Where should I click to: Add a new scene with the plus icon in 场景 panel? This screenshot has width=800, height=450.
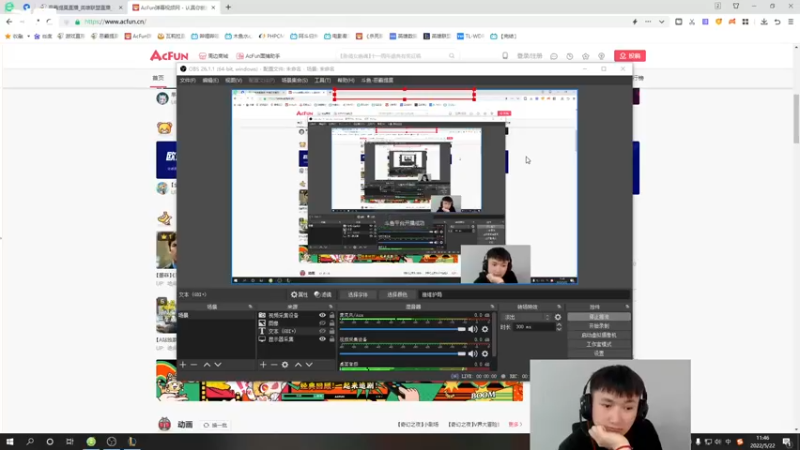tap(183, 365)
